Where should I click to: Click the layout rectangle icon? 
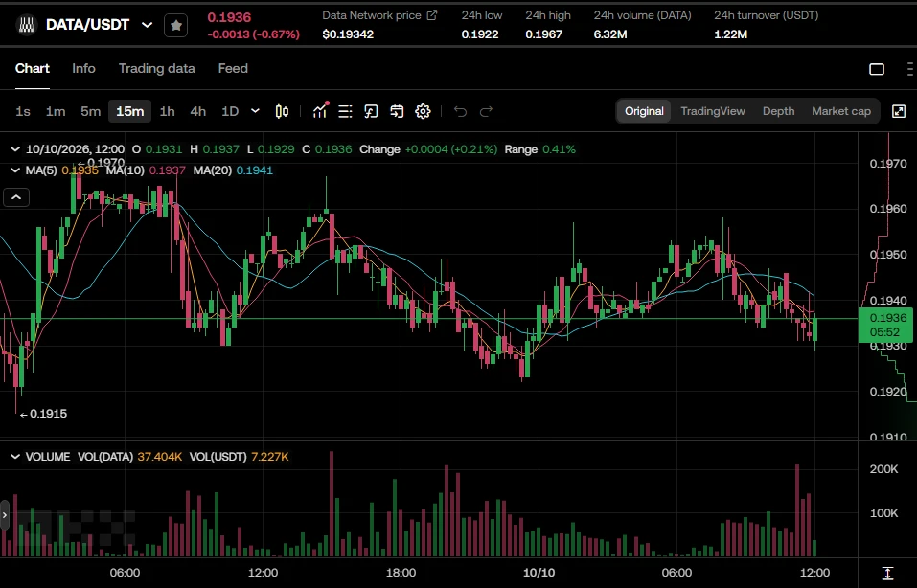tap(877, 69)
